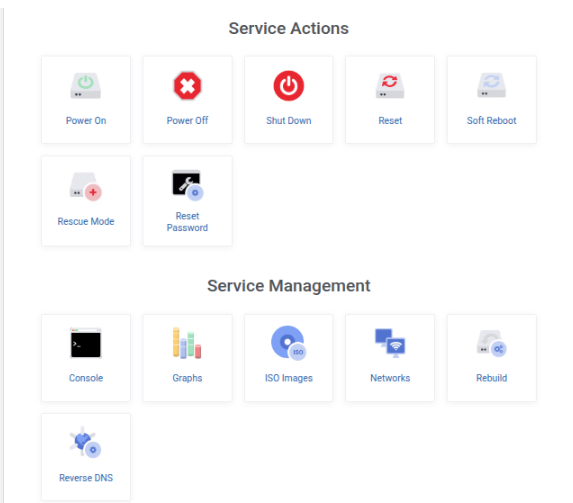Click the Power On server icon
This screenshot has width=573, height=503.
86,86
